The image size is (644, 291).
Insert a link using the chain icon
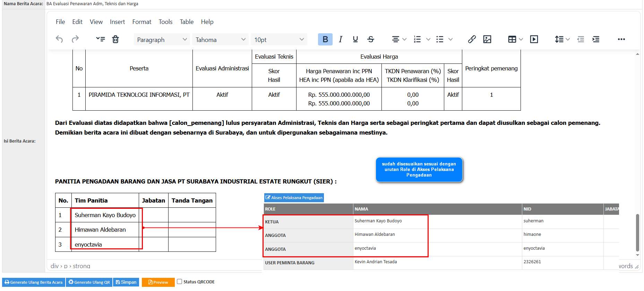click(472, 39)
